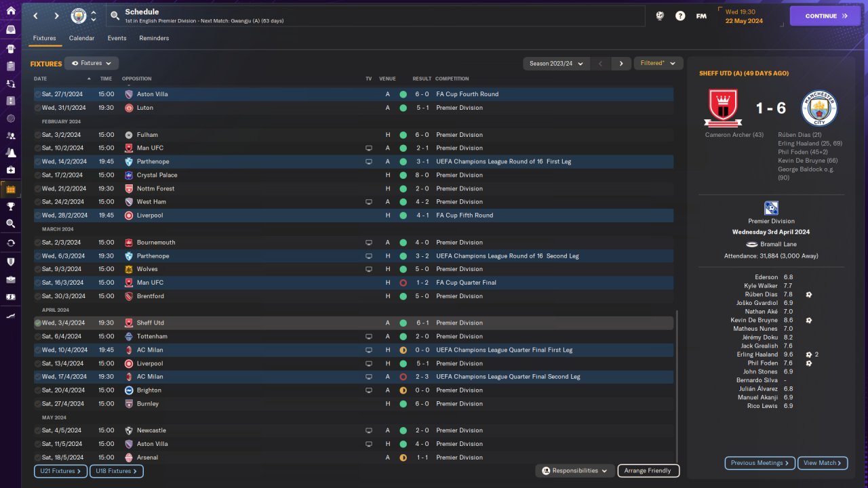Open Transfers arrows icon in sidebar
The width and height of the screenshot is (868, 488).
(x=10, y=243)
